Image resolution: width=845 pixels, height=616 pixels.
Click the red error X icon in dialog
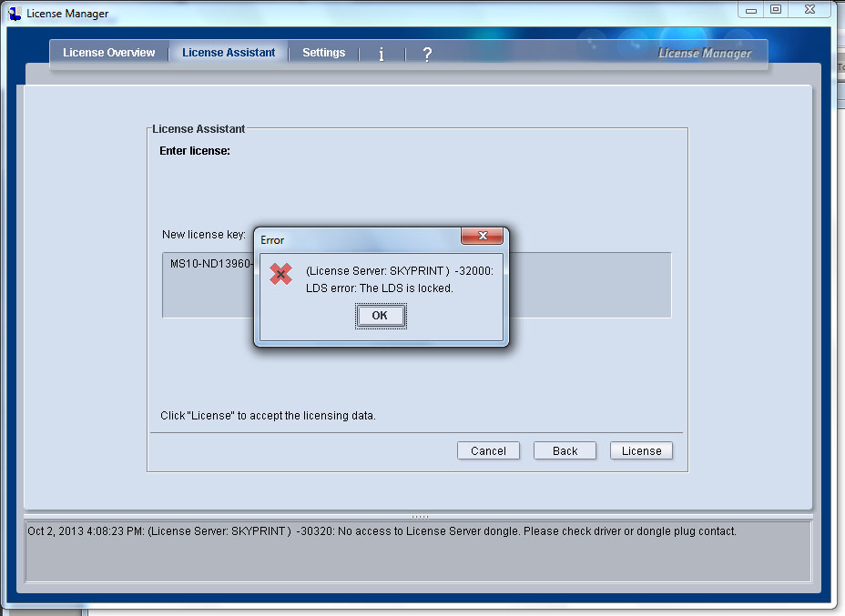click(x=280, y=274)
